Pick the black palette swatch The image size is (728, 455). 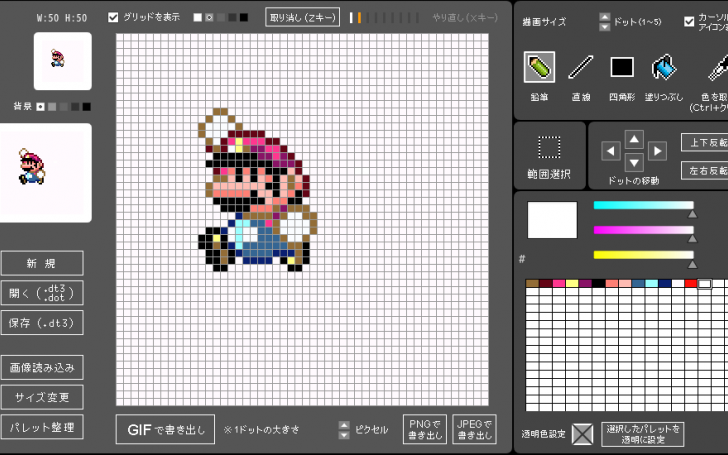coord(598,283)
